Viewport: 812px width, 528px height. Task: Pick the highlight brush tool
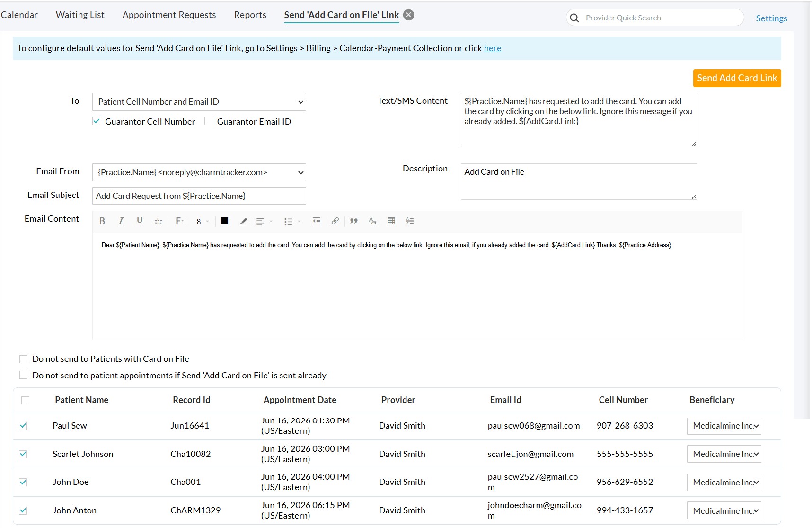243,221
